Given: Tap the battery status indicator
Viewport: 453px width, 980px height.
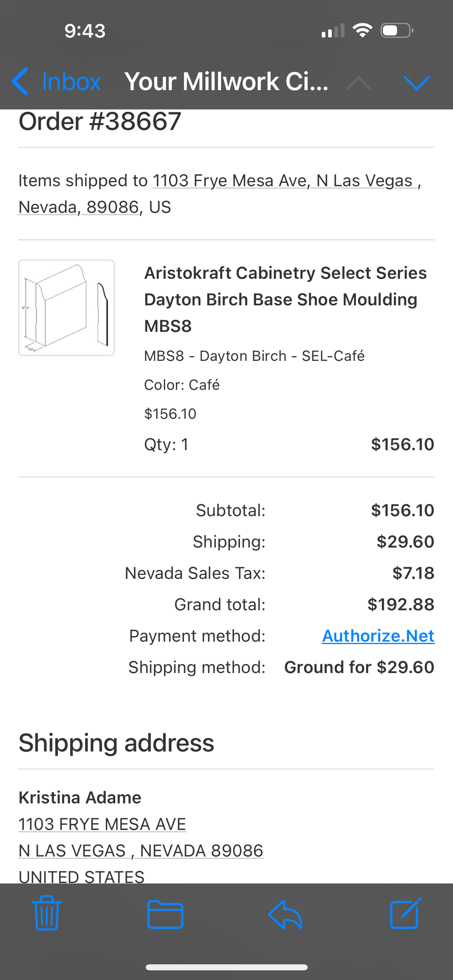Looking at the screenshot, I should (397, 31).
